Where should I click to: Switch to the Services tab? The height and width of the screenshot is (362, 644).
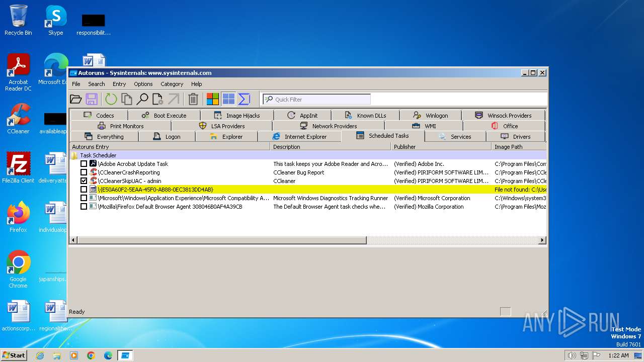click(455, 136)
